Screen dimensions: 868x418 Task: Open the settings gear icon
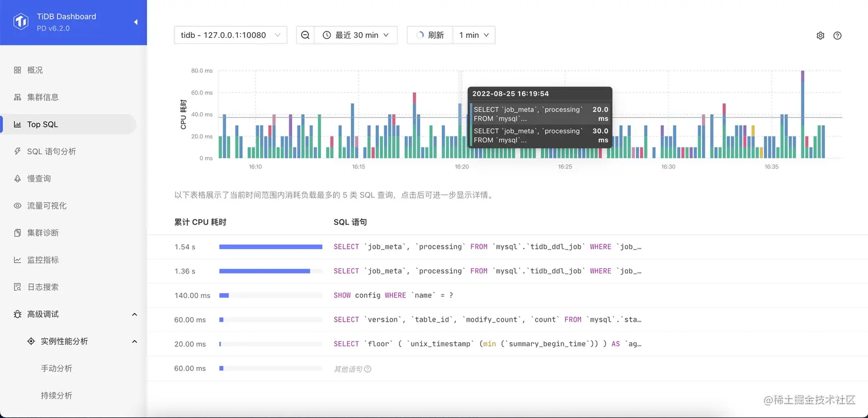click(x=820, y=36)
